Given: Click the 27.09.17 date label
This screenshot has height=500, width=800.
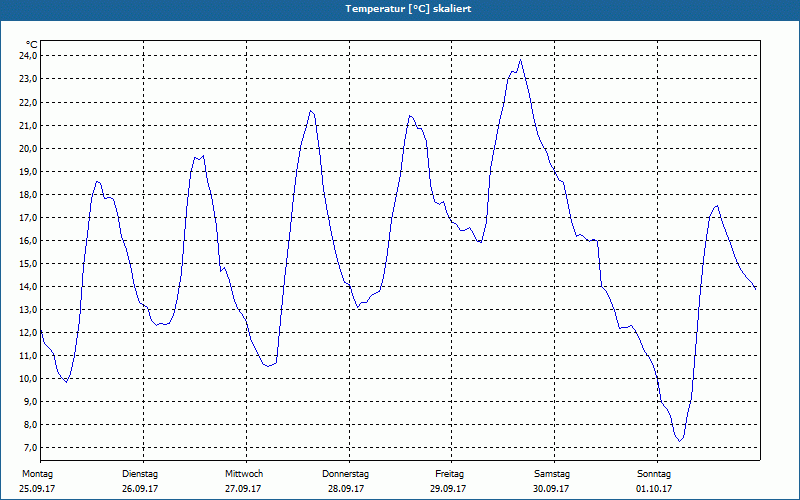Looking at the screenshot, I should (x=243, y=489).
